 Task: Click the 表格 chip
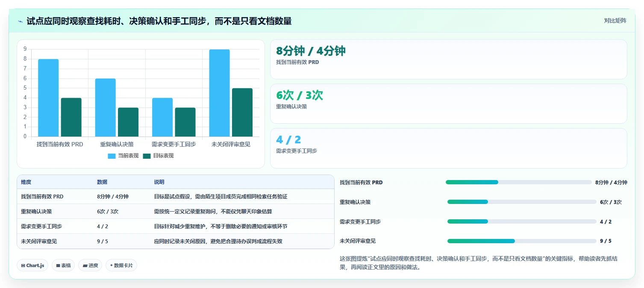tap(63, 265)
